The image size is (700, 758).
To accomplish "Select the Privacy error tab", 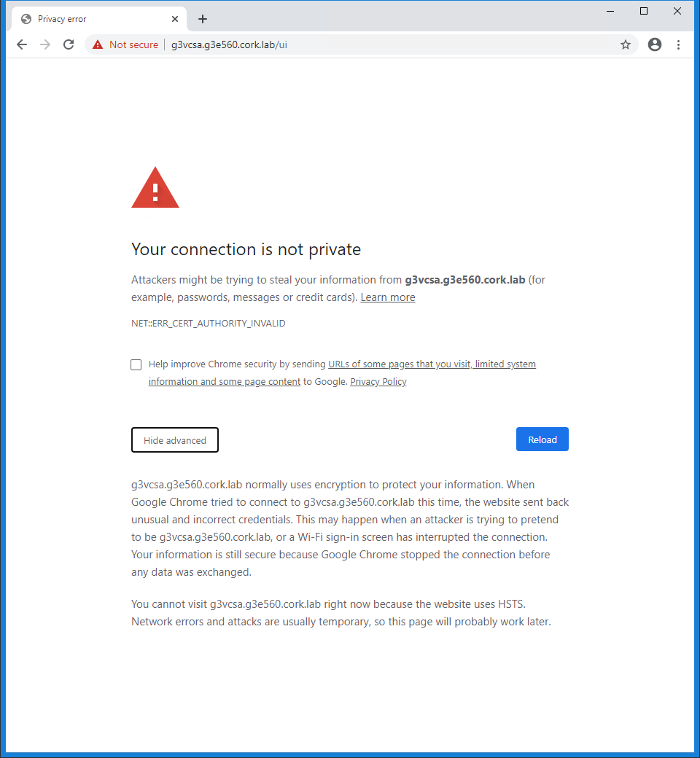I will (87, 19).
